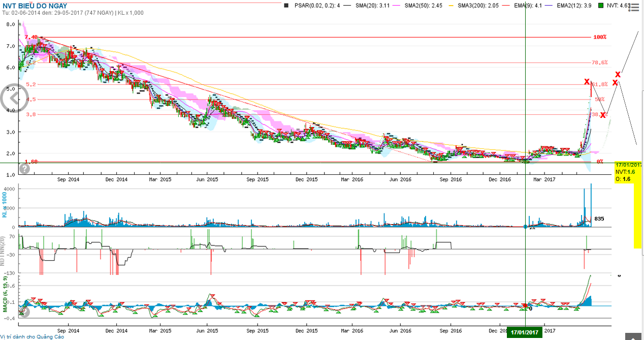Click the yellow NVT:1.6 tooltip box
644x340 pixels.
629,172
